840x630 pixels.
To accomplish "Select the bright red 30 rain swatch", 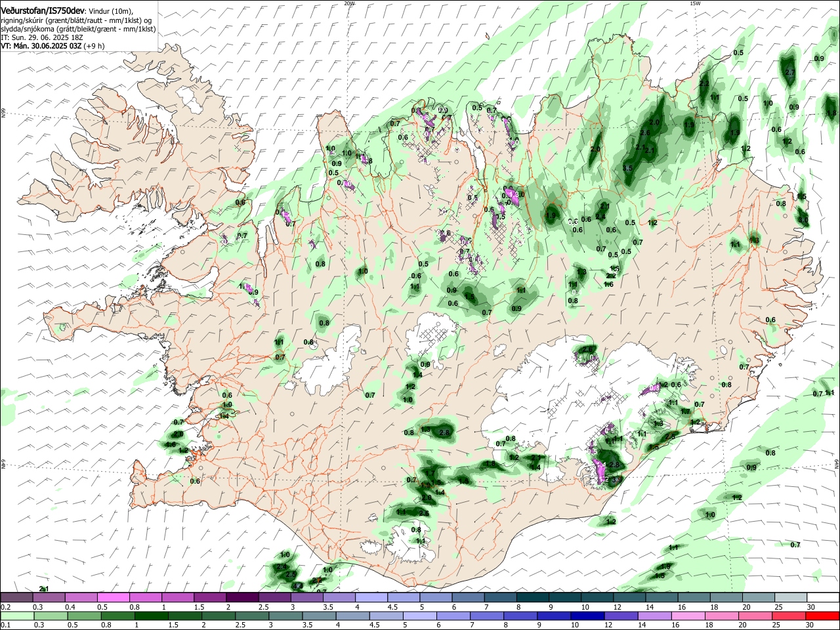I will (x=822, y=616).
